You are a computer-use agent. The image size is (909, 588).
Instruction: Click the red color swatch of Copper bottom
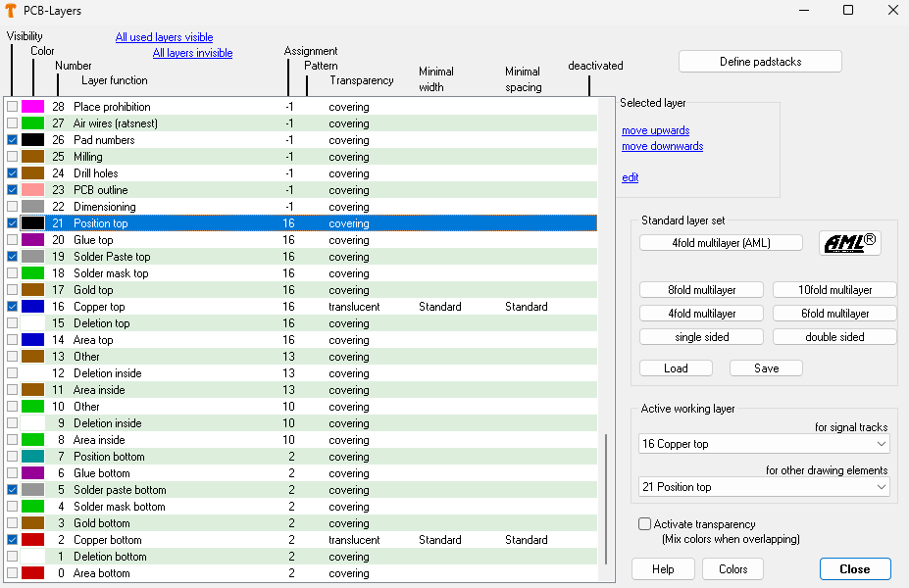(32, 540)
